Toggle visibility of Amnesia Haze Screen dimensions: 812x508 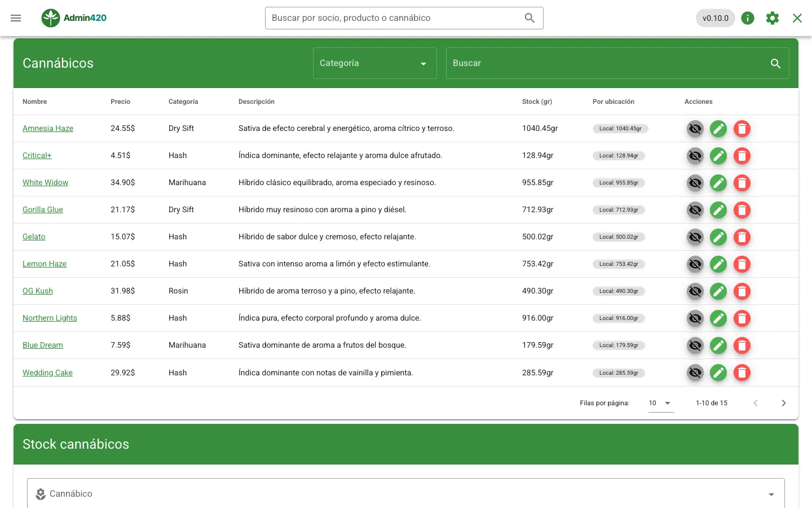(695, 129)
